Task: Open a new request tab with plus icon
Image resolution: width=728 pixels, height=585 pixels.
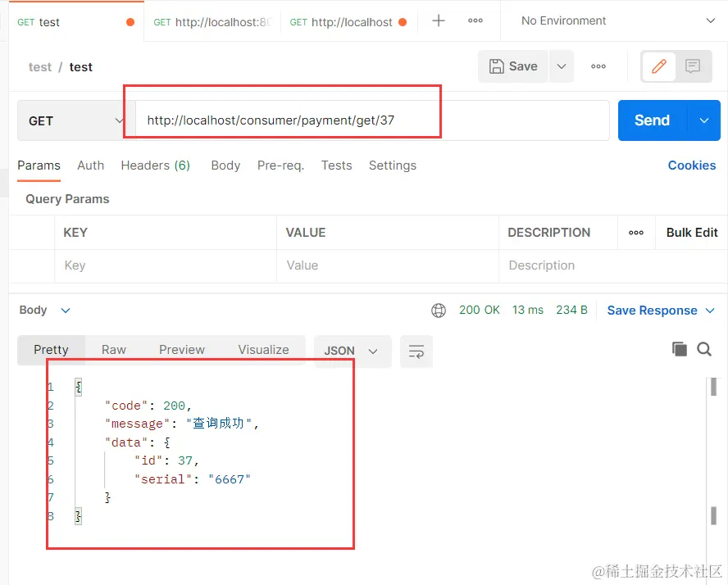Action: (439, 20)
